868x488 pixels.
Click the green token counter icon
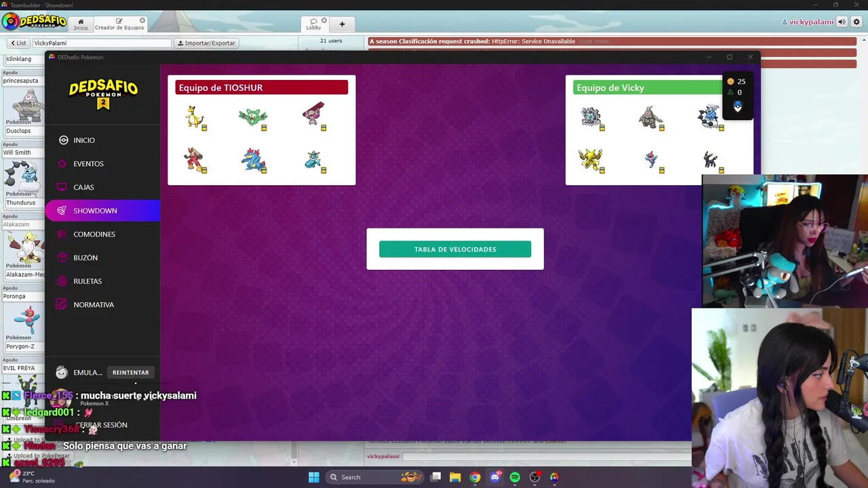pyautogui.click(x=730, y=93)
